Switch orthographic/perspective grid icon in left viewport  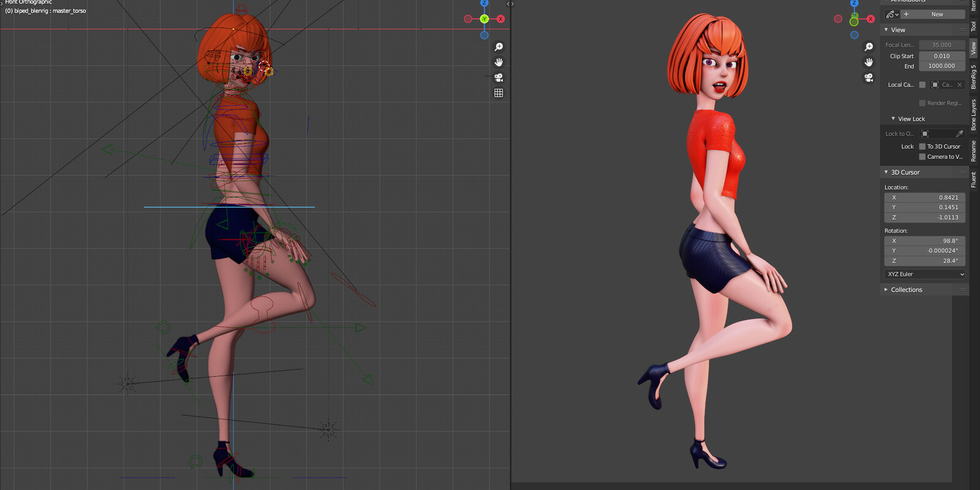coord(499,93)
